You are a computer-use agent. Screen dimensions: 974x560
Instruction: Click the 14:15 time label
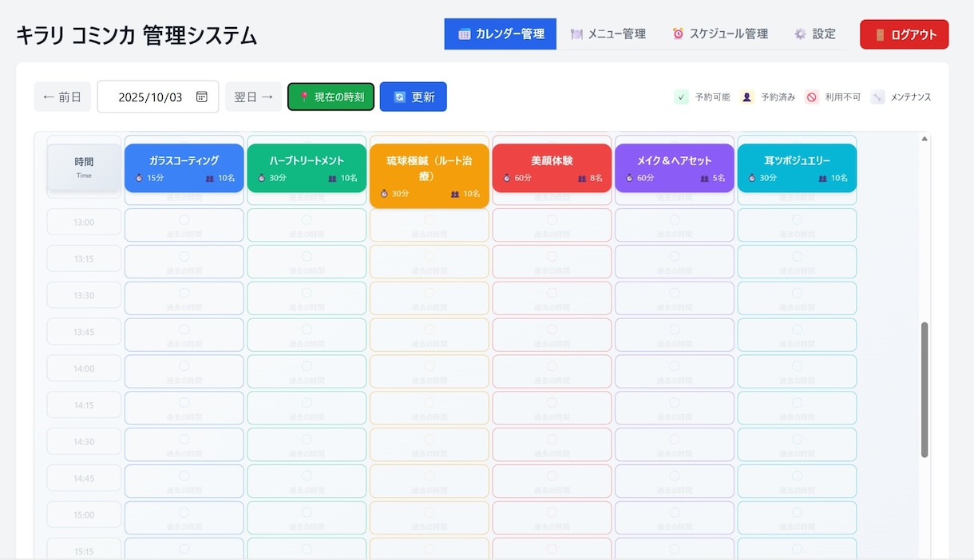click(84, 405)
